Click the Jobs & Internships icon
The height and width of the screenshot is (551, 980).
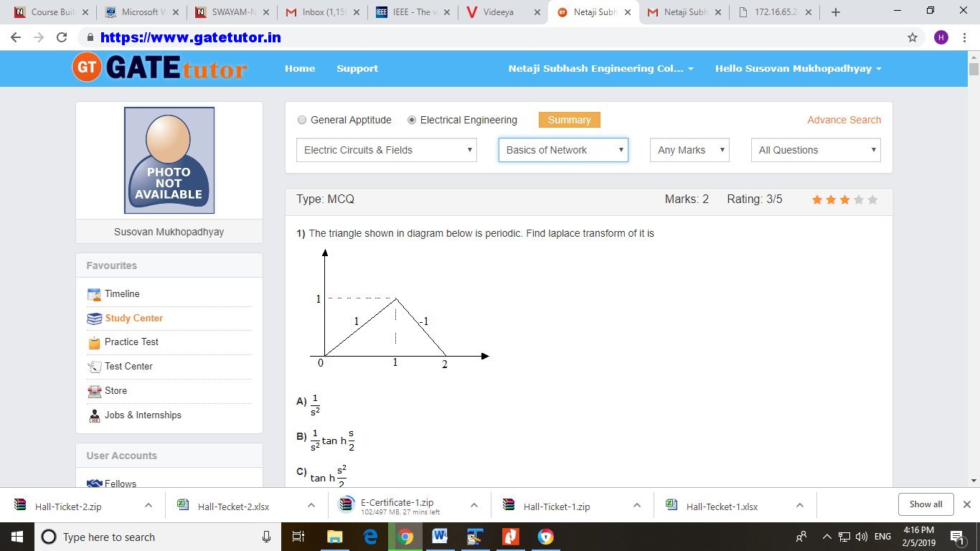pyautogui.click(x=94, y=415)
